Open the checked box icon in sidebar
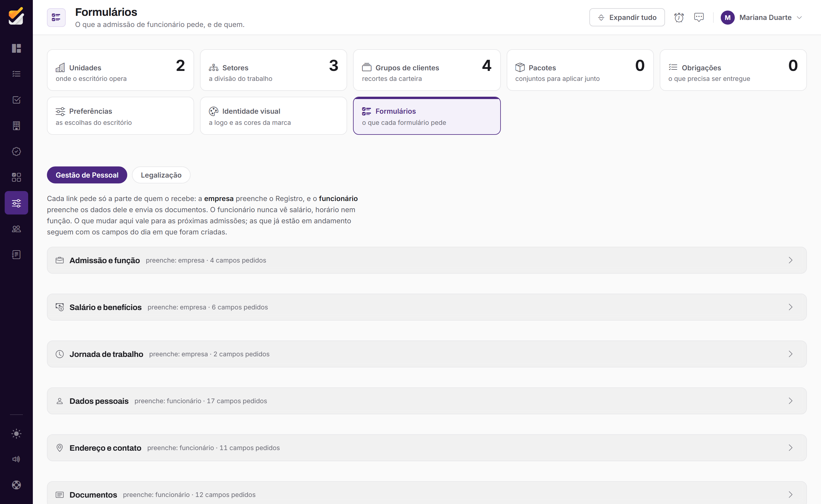Image resolution: width=821 pixels, height=504 pixels. pyautogui.click(x=16, y=100)
